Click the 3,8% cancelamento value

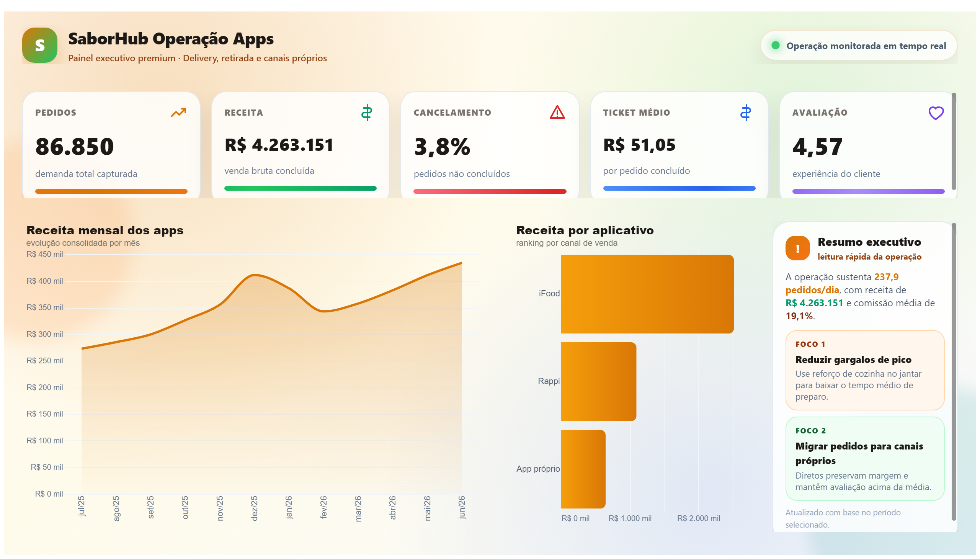pyautogui.click(x=442, y=147)
